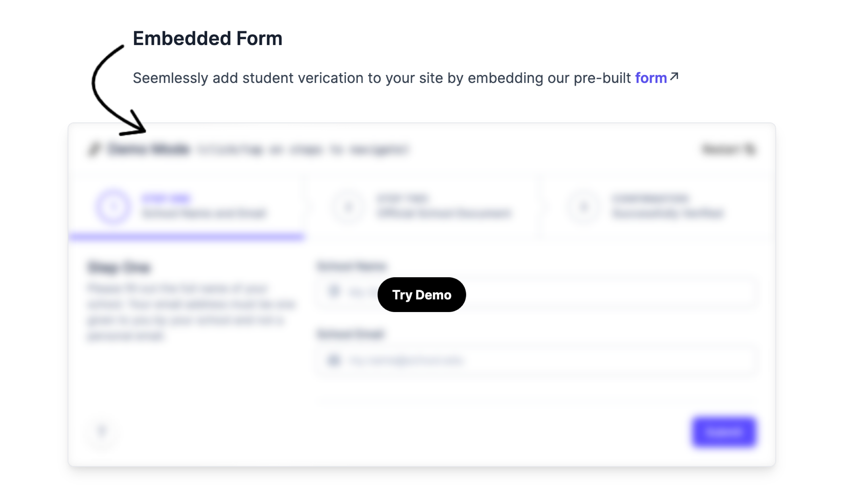Image resolution: width=843 pixels, height=504 pixels.
Task: Click the purple progress bar under Step One
Action: coord(186,237)
